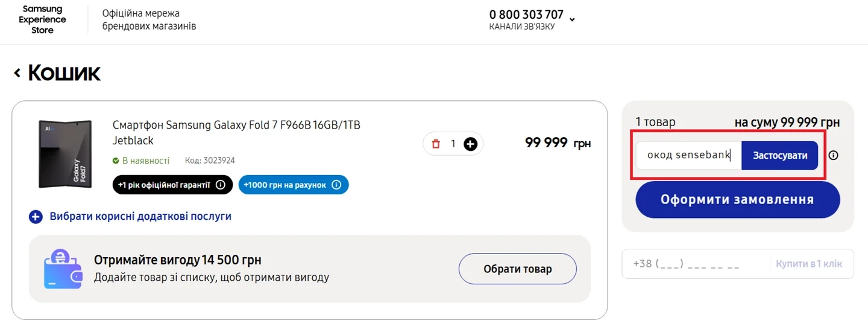Viewport: 868px width, 326px height.
Task: Click phone number 0 800 303 707
Action: 526,14
